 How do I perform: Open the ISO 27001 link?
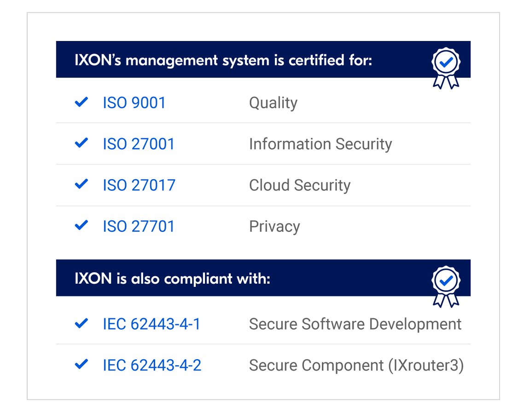[x=138, y=143]
